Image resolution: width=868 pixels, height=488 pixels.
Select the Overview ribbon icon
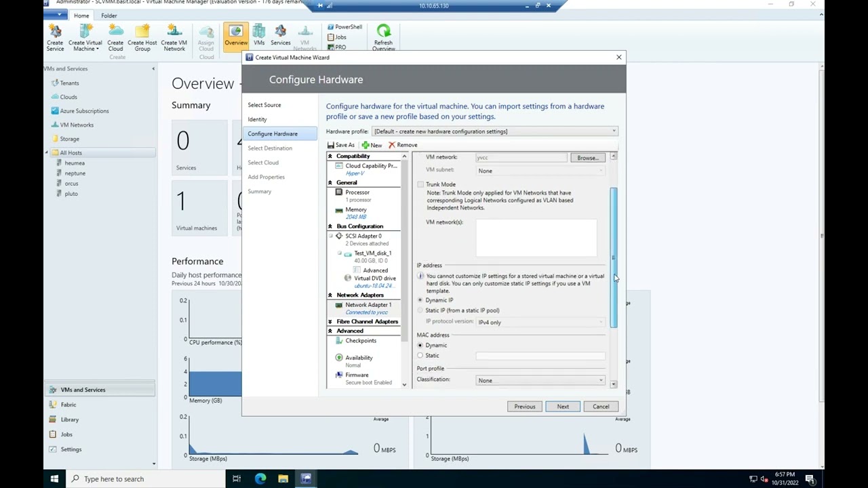pyautogui.click(x=236, y=36)
